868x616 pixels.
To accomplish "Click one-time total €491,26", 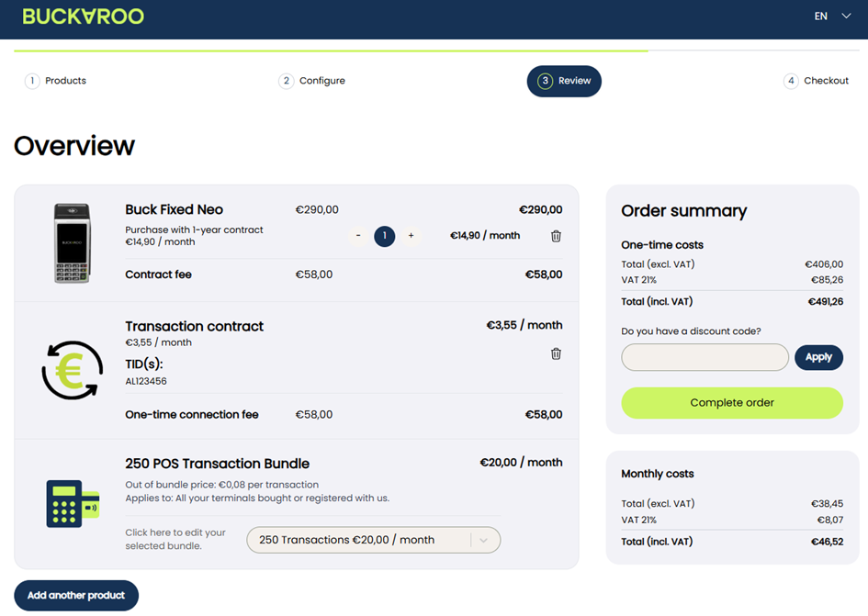I will click(x=826, y=302).
